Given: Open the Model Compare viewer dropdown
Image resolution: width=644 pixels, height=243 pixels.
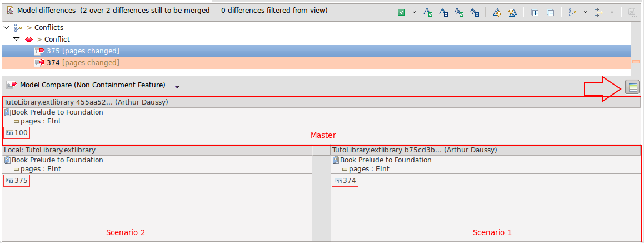Looking at the screenshot, I should point(177,87).
